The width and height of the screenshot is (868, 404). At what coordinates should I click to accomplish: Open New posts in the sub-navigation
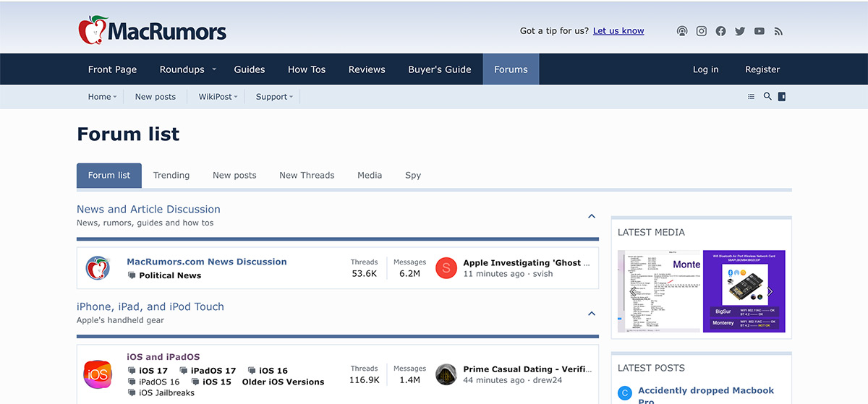pos(156,97)
